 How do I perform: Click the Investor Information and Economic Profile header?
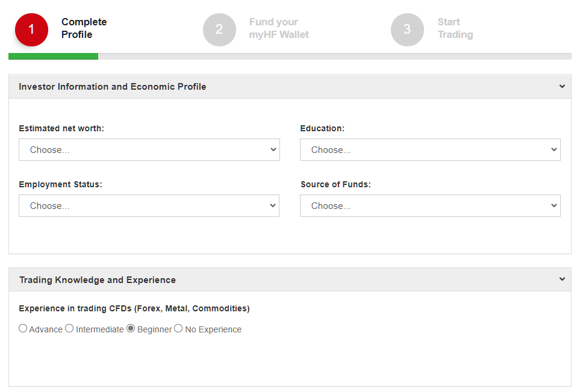click(113, 87)
